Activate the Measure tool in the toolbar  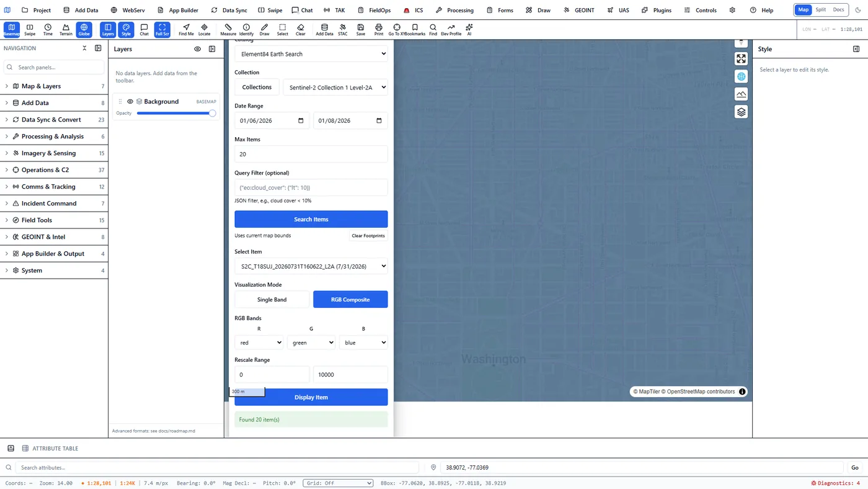coord(228,29)
